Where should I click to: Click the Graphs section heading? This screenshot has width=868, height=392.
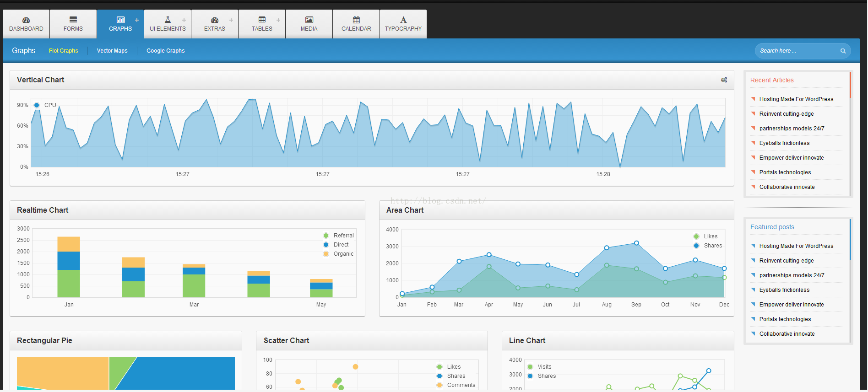[x=24, y=50]
